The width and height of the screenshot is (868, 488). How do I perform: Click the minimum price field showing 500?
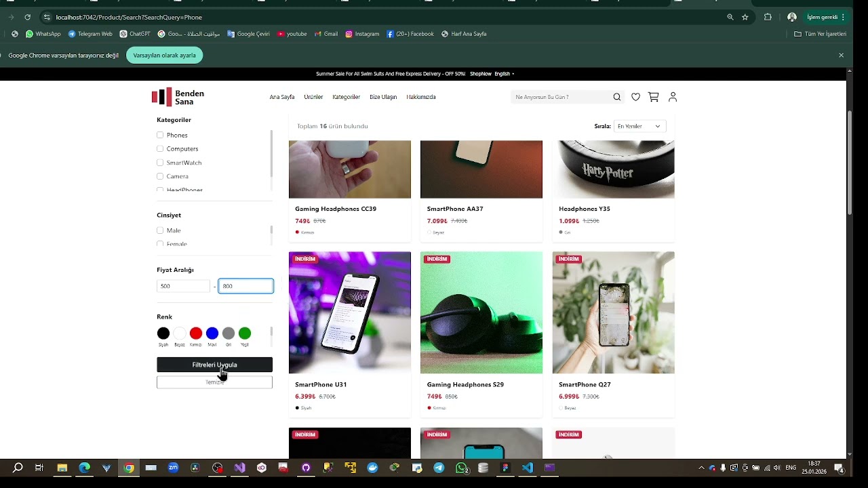pyautogui.click(x=184, y=286)
